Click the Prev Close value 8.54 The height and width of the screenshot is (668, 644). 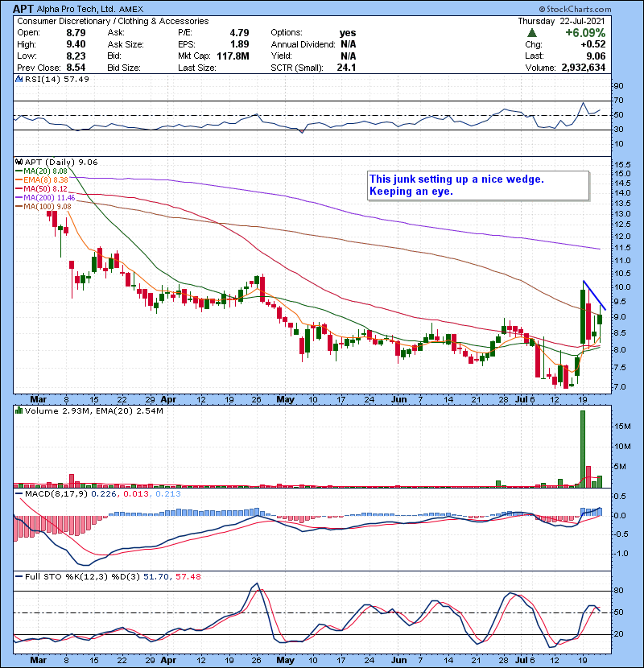coord(76,68)
